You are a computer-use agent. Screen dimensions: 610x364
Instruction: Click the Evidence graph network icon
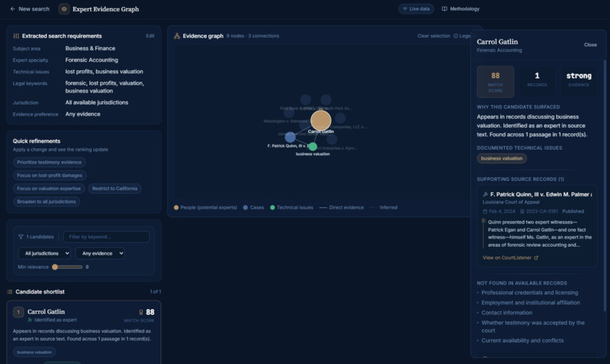click(x=177, y=36)
